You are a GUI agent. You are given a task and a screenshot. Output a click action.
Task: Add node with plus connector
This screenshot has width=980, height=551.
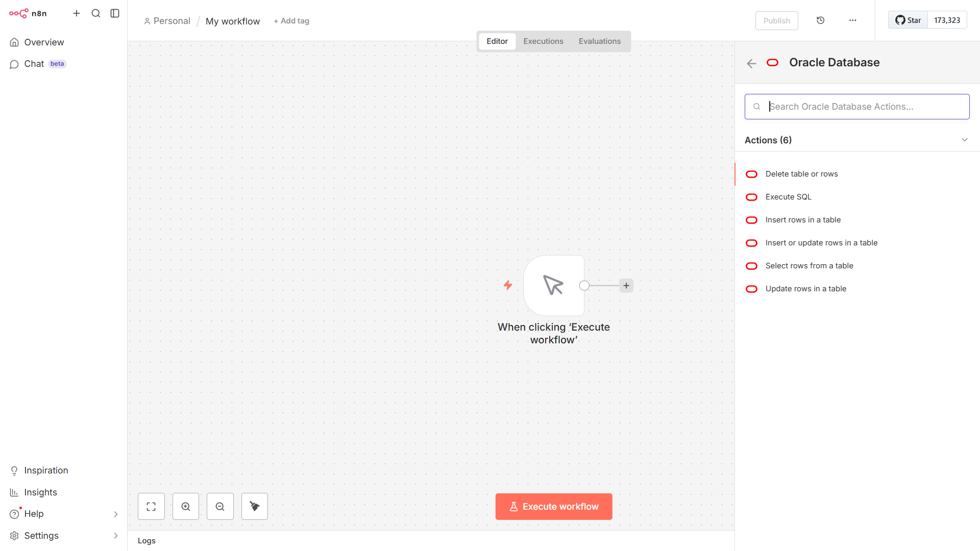coord(626,286)
